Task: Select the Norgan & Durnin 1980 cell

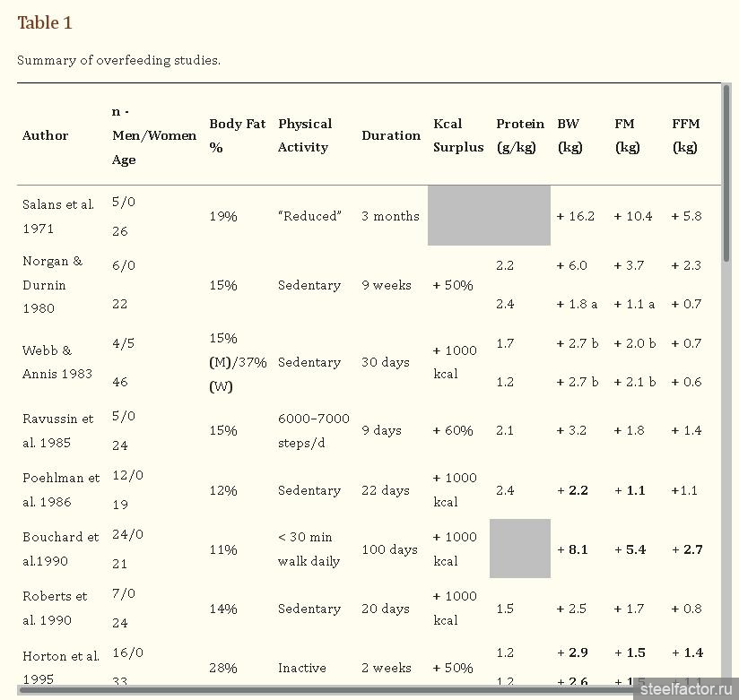Action: pos(52,285)
